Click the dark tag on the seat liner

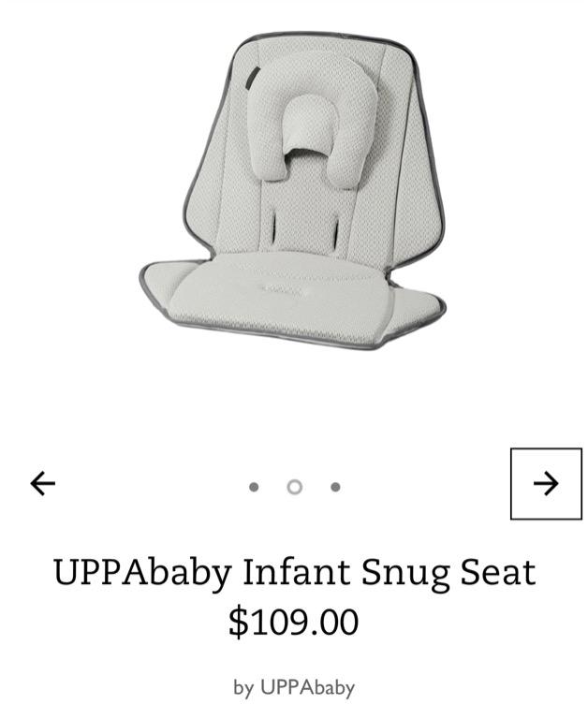251,79
